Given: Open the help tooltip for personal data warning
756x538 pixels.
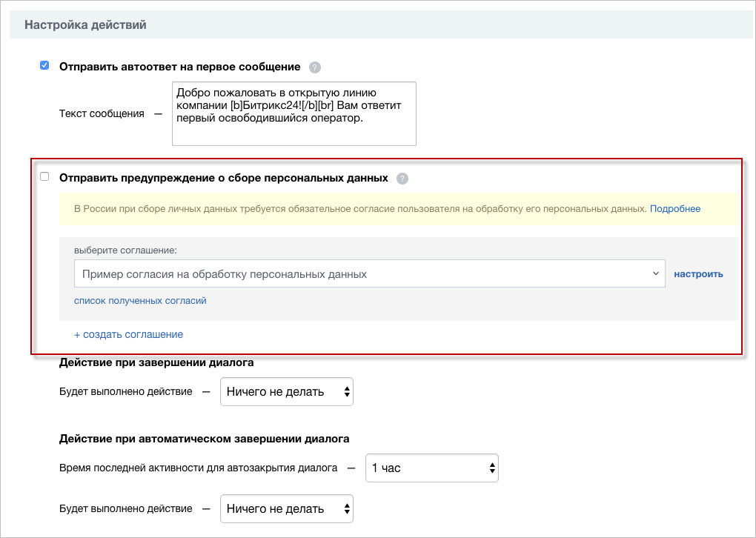Looking at the screenshot, I should tap(401, 178).
